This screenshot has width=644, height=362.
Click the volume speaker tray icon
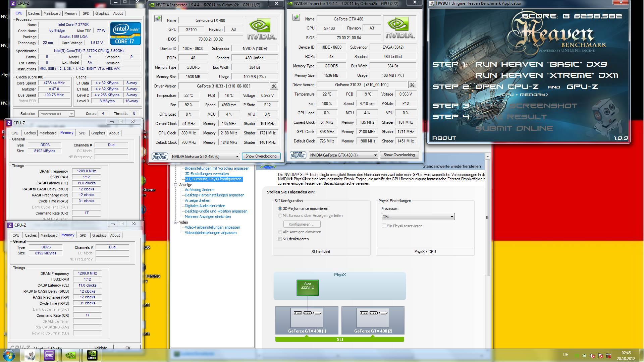[x=592, y=356]
